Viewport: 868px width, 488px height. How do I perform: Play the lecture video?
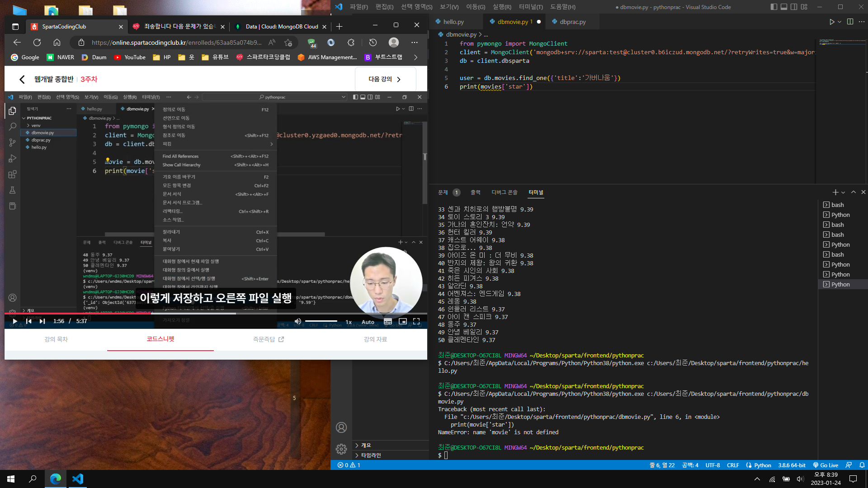pyautogui.click(x=14, y=321)
